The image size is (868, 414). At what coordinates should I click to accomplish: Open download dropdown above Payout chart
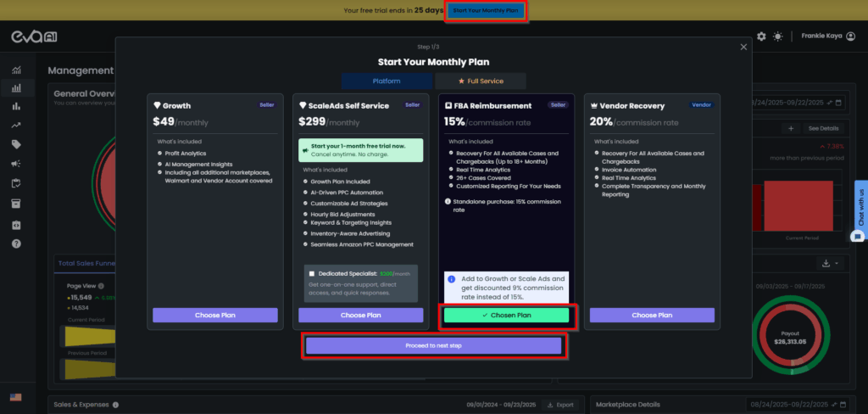point(830,263)
